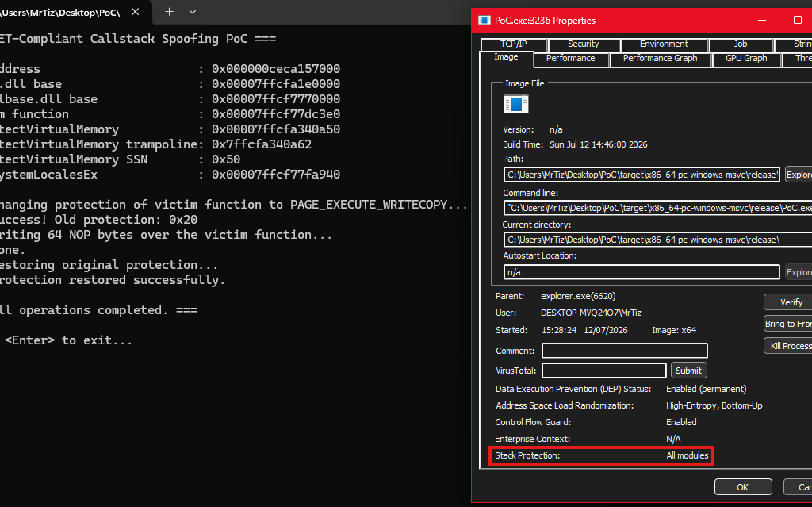This screenshot has width=812, height=507.
Task: Click the '<Enter> to exit...' prompt in terminal
Action: point(68,340)
